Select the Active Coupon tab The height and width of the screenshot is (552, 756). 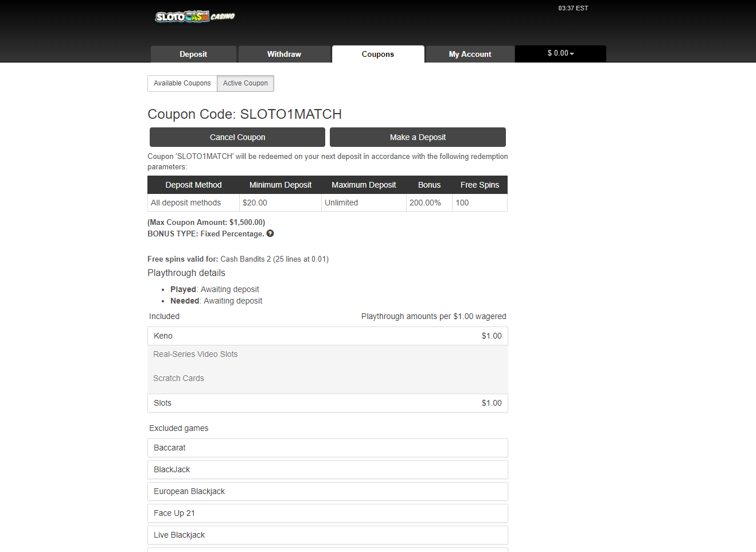tap(245, 83)
